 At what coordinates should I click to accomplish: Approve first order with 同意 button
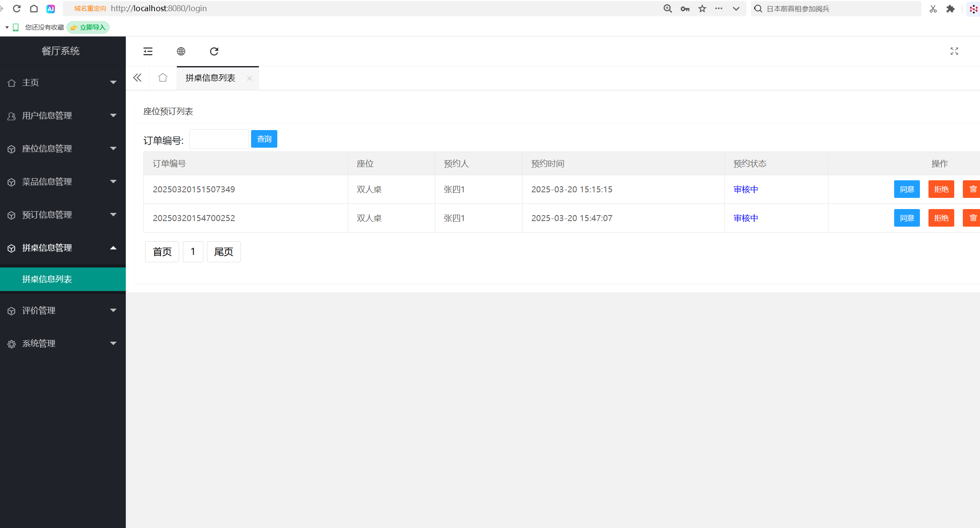pos(907,189)
